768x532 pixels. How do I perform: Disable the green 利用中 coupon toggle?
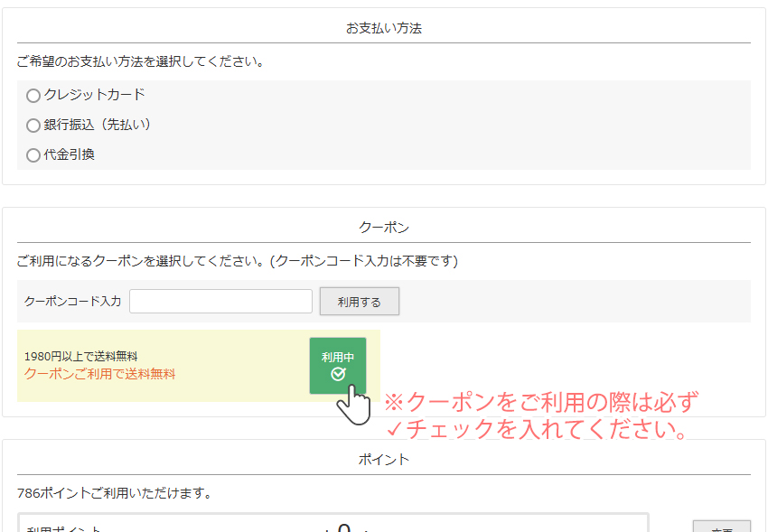pyautogui.click(x=338, y=365)
